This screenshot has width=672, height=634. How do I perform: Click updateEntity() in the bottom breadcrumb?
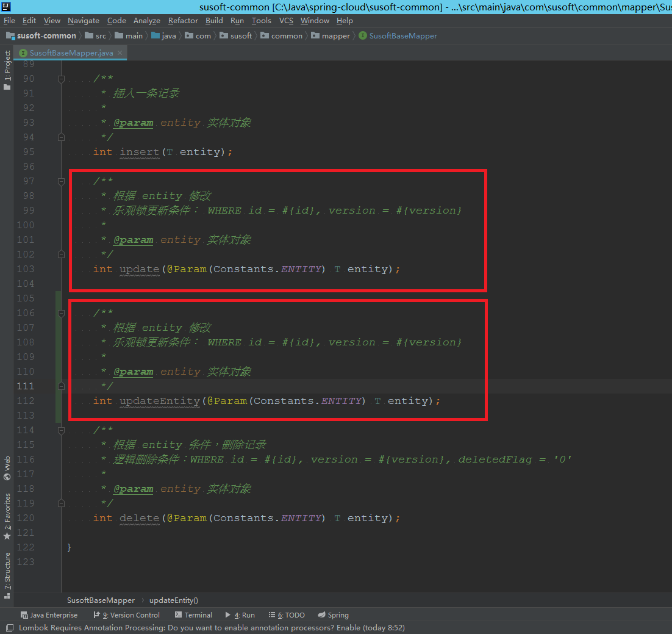click(173, 600)
